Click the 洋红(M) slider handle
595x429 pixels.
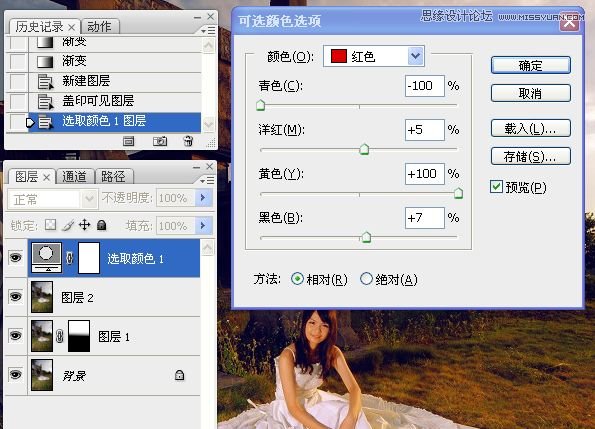364,149
